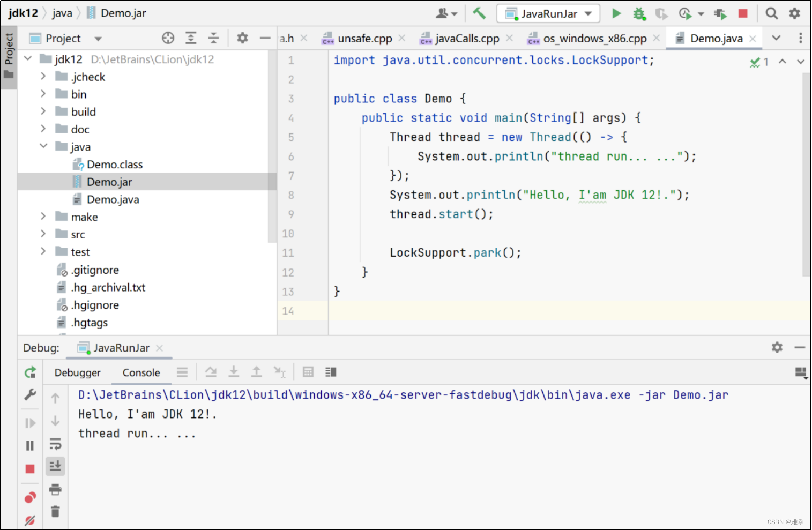The width and height of the screenshot is (812, 530).
Task: Hide the Project tool window
Action: tap(265, 38)
